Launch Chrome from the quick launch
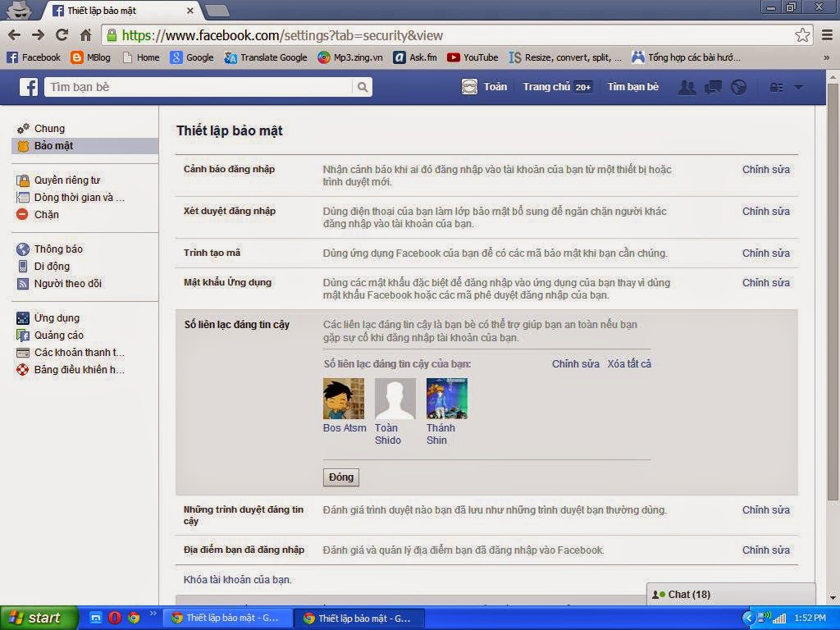840x630 pixels. coord(134,618)
